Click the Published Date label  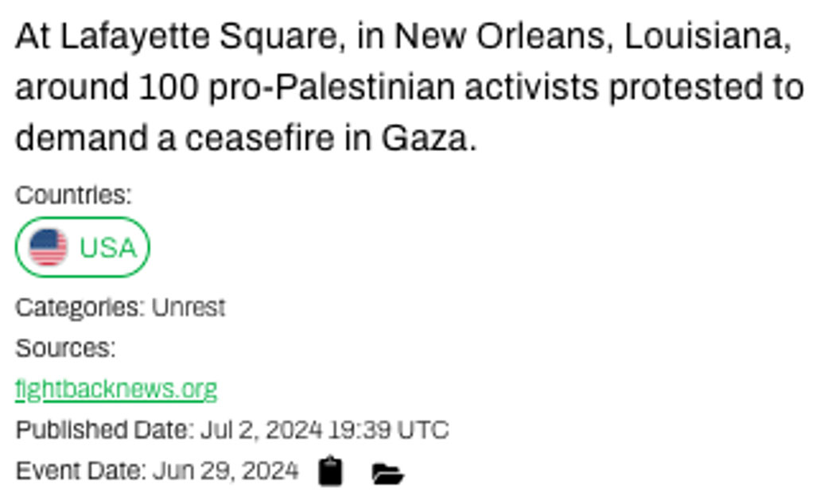click(104, 430)
